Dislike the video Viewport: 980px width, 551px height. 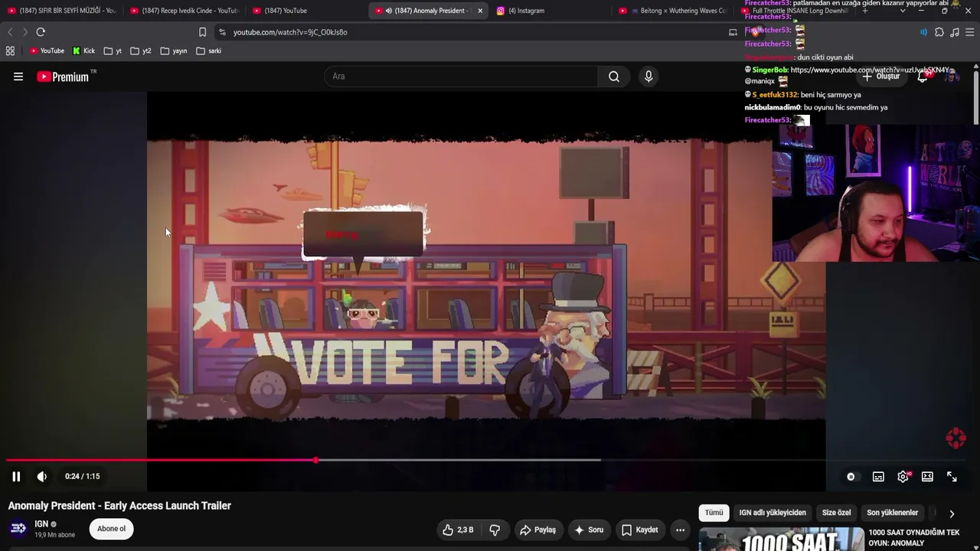tap(495, 530)
